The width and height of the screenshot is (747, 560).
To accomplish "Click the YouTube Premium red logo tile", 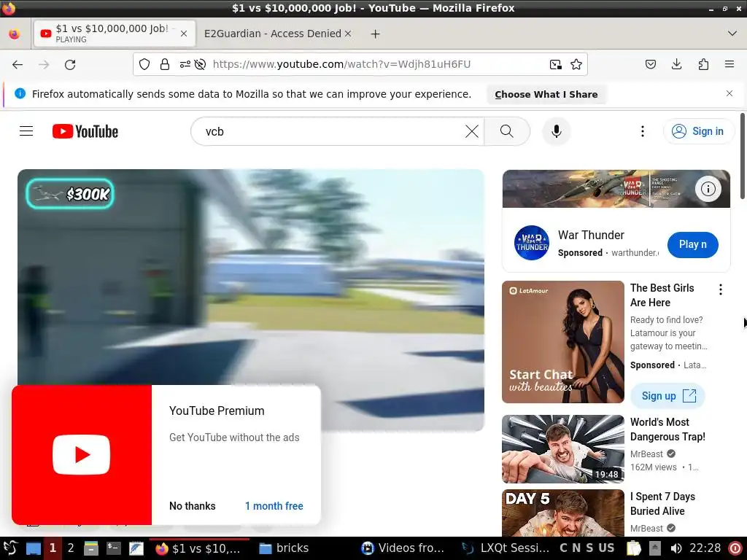I will pyautogui.click(x=82, y=455).
